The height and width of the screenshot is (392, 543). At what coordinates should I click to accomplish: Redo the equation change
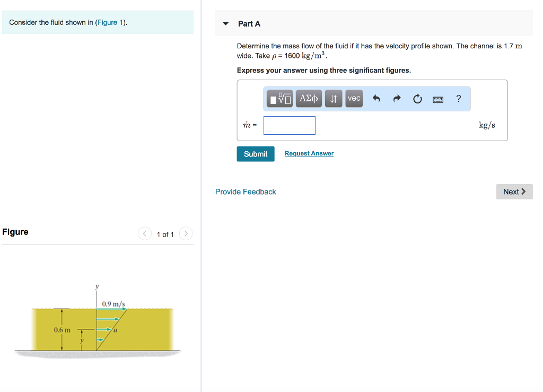point(396,98)
